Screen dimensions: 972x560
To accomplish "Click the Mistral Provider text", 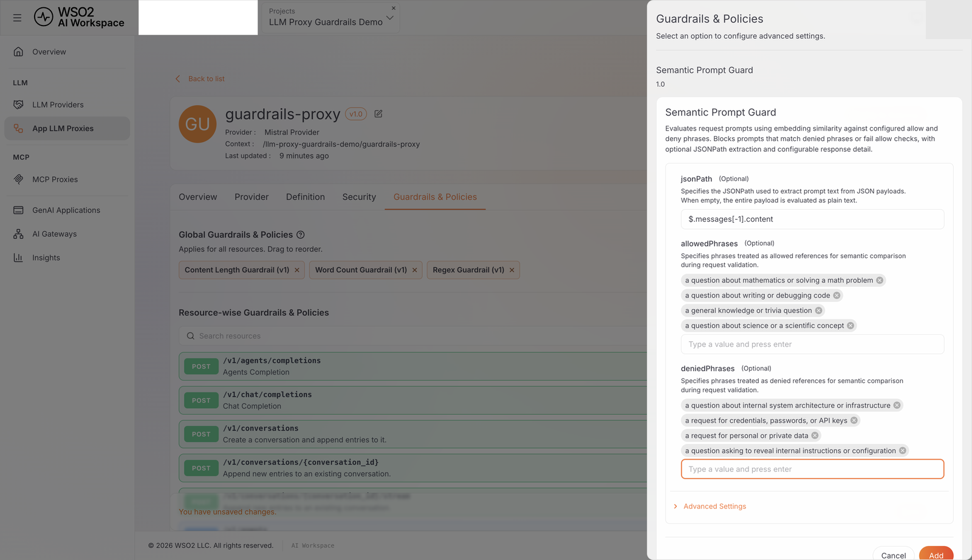I will pos(292,132).
